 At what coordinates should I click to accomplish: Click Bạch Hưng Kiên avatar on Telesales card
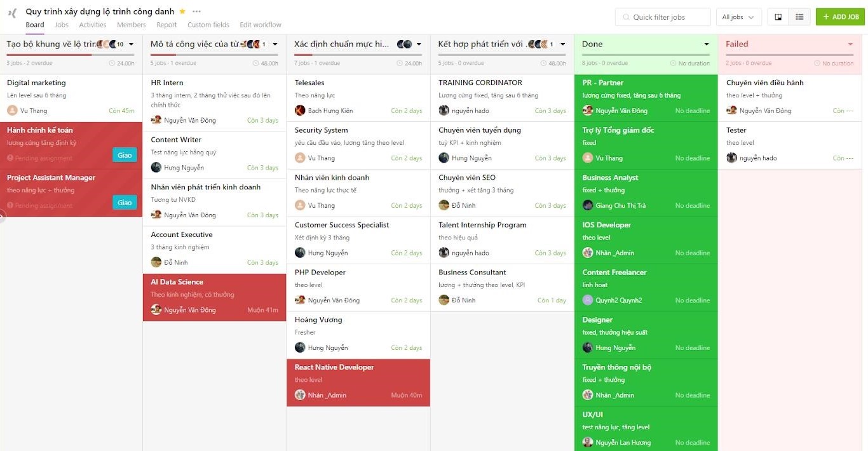coord(300,111)
